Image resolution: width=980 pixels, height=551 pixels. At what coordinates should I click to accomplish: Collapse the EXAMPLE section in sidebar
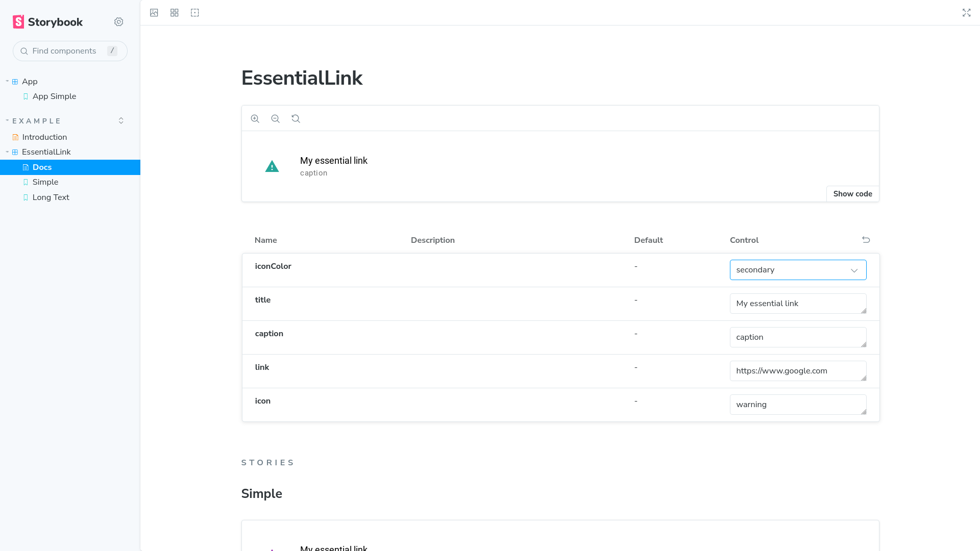point(7,120)
